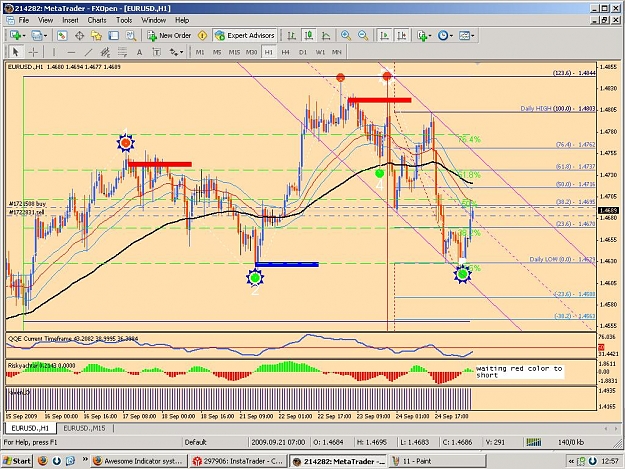The height and width of the screenshot is (469, 625).
Task: Click the New Order button
Action: coord(169,35)
